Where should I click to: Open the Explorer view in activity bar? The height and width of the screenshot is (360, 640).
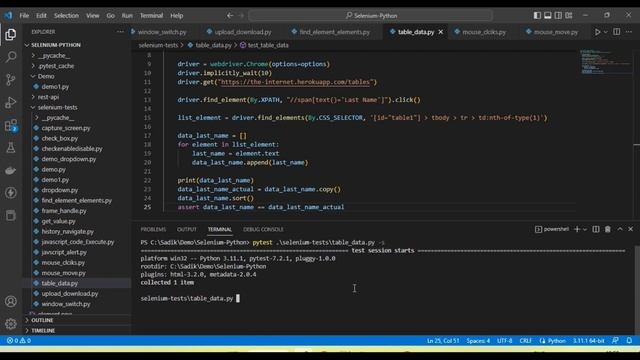(11, 35)
